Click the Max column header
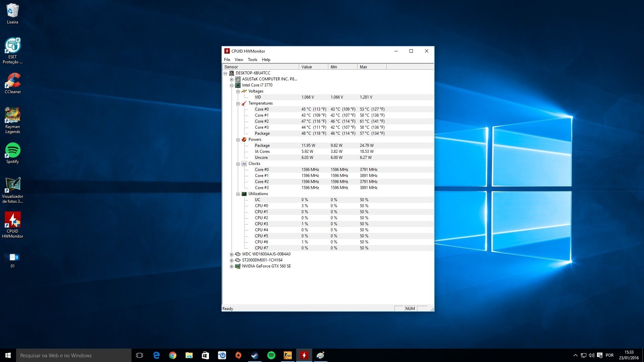644x362 pixels. point(372,67)
